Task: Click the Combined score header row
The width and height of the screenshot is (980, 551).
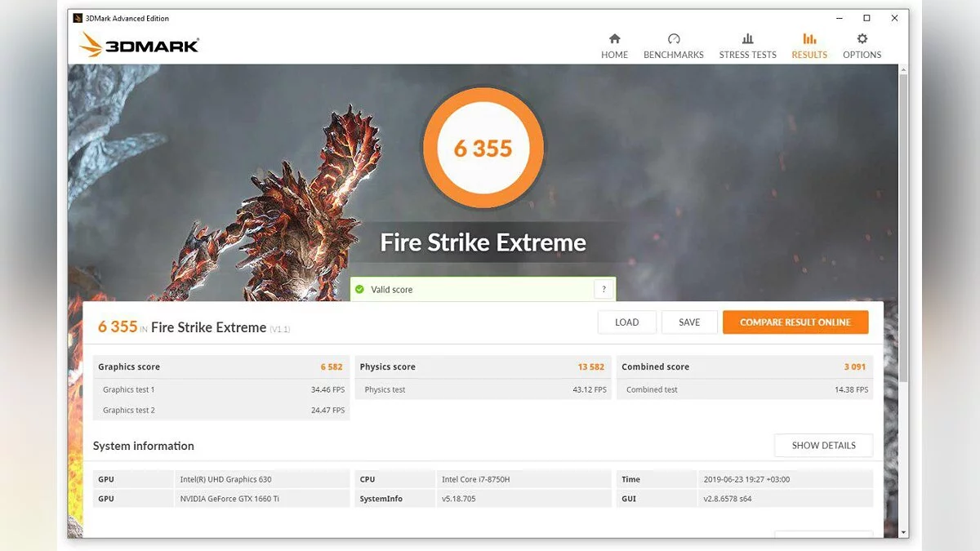Action: (x=744, y=367)
